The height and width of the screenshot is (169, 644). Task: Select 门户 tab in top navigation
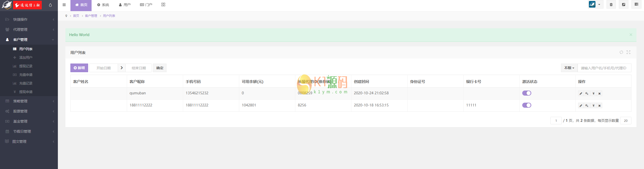[x=146, y=5]
